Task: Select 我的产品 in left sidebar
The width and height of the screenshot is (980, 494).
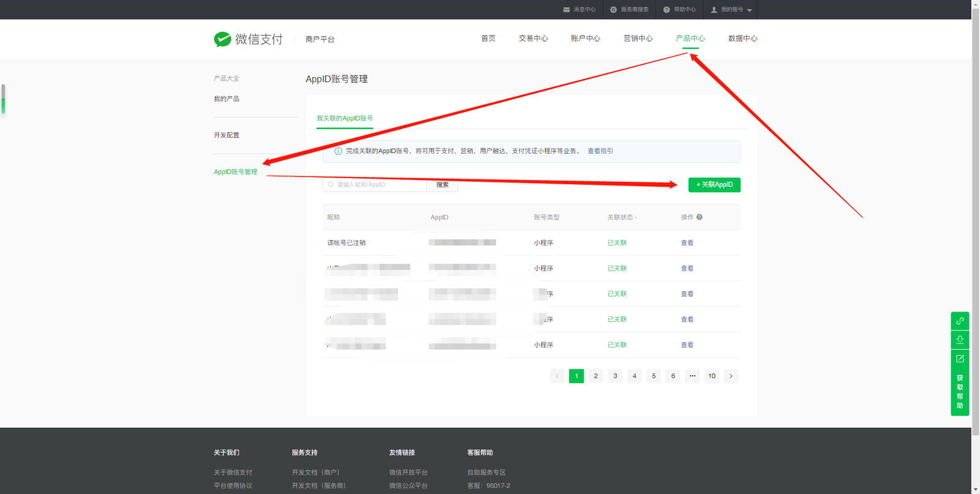Action: click(x=227, y=99)
